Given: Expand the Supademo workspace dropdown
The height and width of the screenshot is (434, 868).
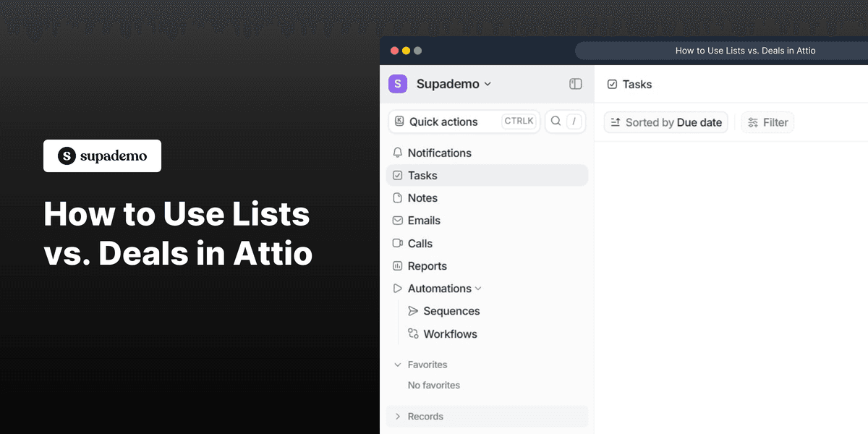Looking at the screenshot, I should coord(489,84).
